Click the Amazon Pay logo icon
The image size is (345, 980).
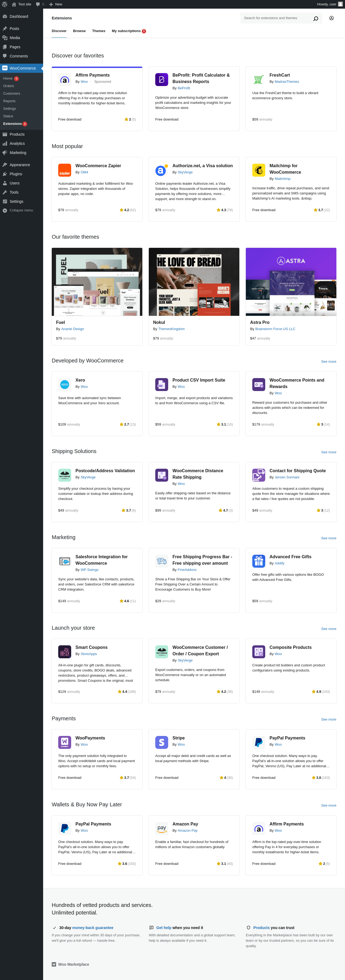pyautogui.click(x=162, y=828)
